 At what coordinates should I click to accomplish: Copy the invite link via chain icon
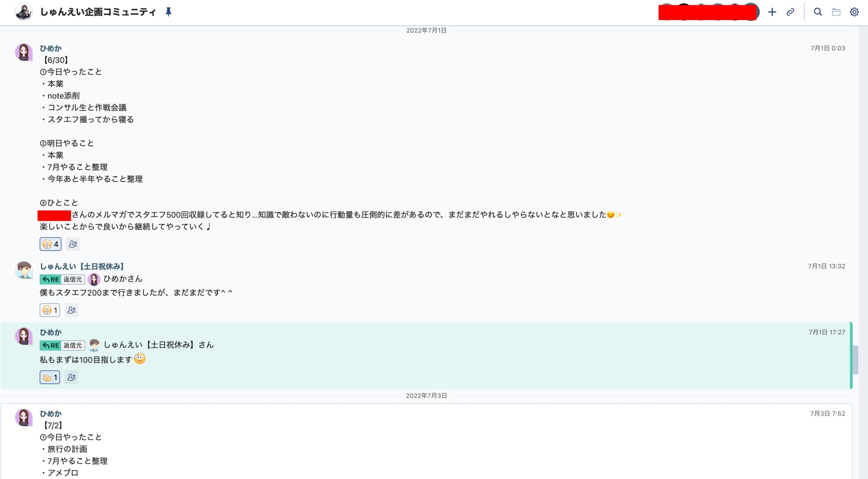[x=790, y=12]
